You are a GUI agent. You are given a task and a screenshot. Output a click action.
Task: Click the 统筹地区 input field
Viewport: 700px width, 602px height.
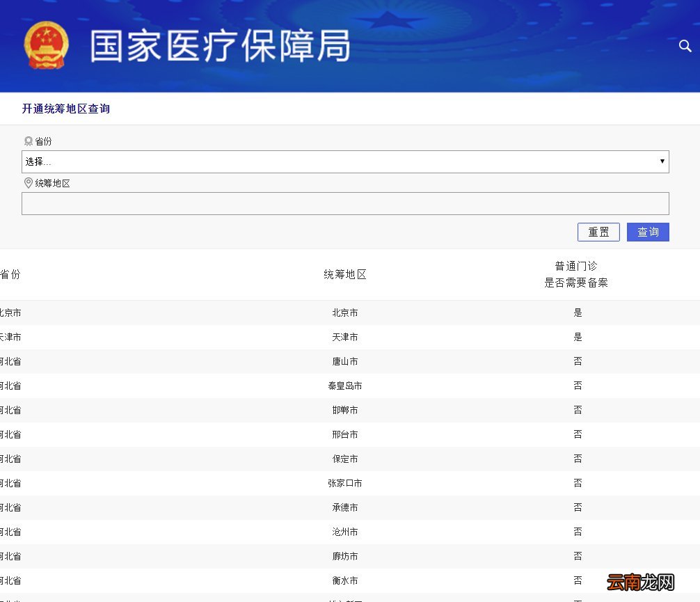coord(345,204)
